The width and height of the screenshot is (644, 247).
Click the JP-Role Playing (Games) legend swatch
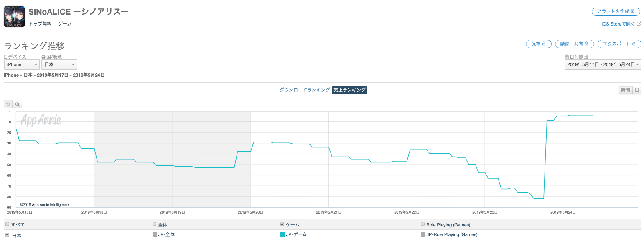pos(423,234)
